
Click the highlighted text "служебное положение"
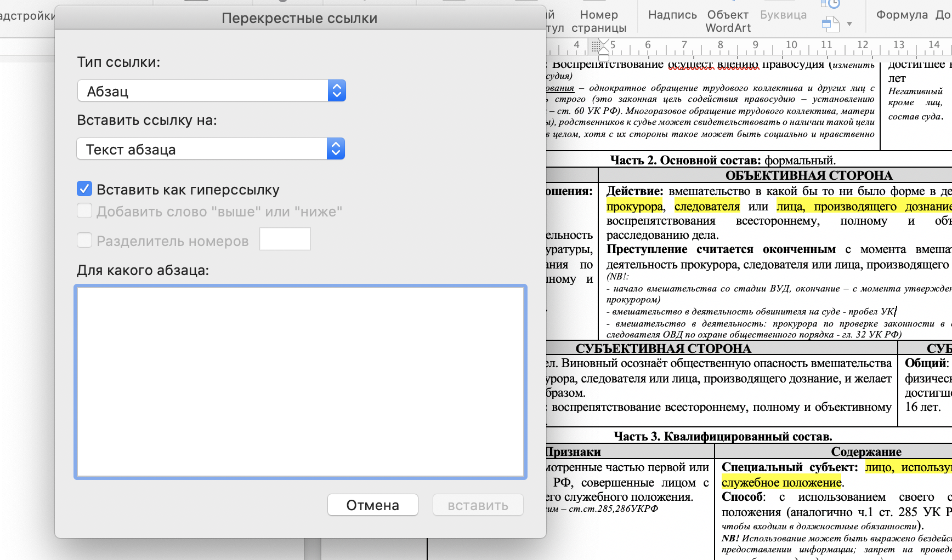(x=781, y=482)
